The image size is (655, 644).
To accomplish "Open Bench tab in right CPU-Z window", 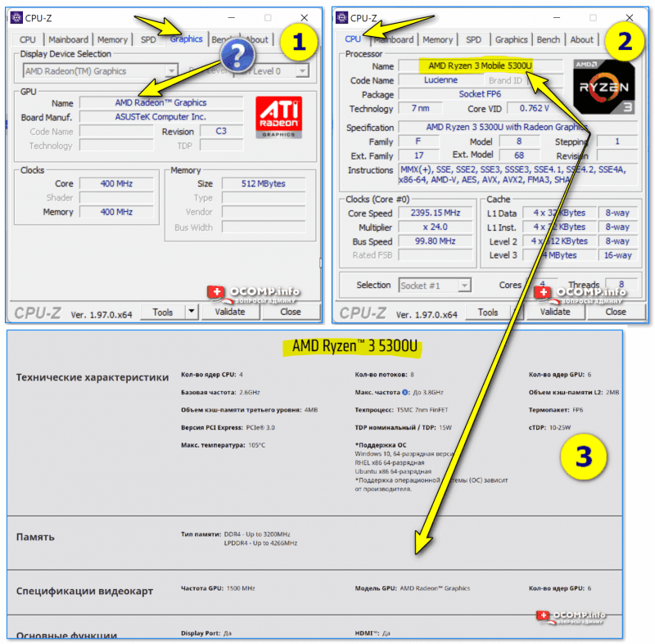I will (x=548, y=39).
